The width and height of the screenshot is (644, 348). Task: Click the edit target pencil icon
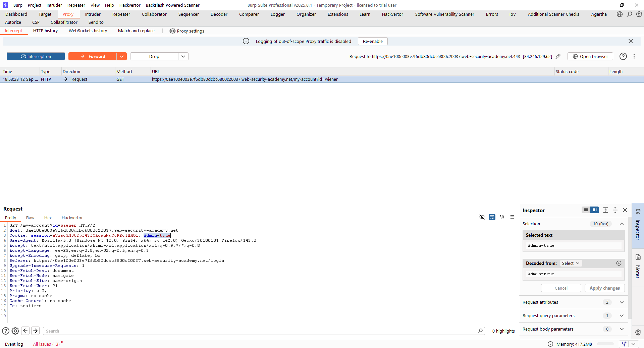[x=558, y=56]
